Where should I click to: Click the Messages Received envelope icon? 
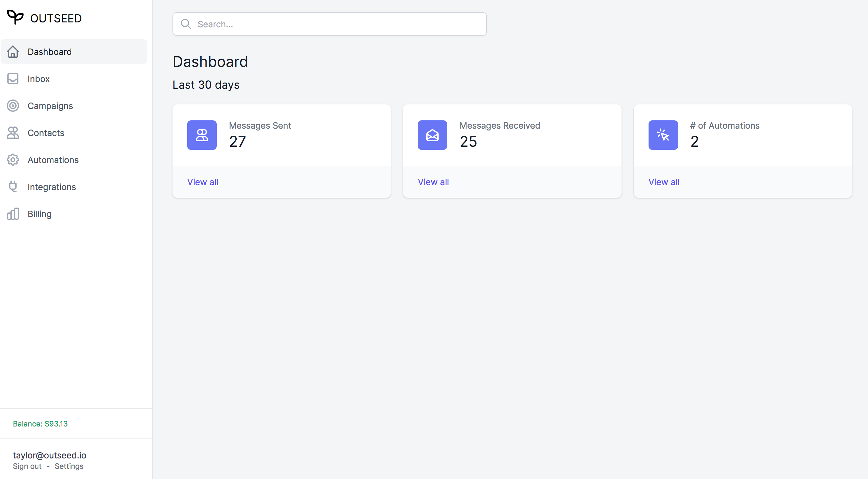[x=432, y=135]
